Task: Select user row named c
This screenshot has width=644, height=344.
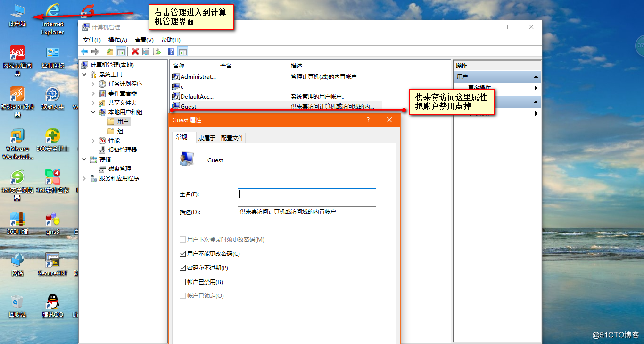Action: click(x=276, y=86)
